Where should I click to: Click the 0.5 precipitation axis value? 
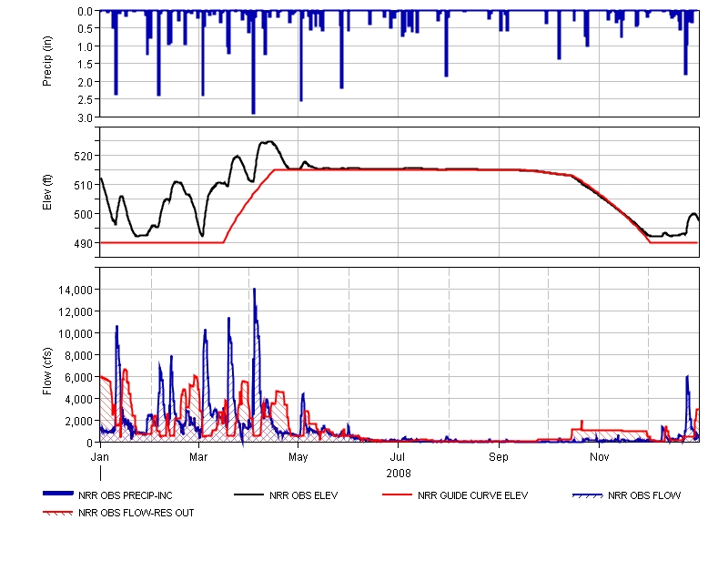pos(85,29)
